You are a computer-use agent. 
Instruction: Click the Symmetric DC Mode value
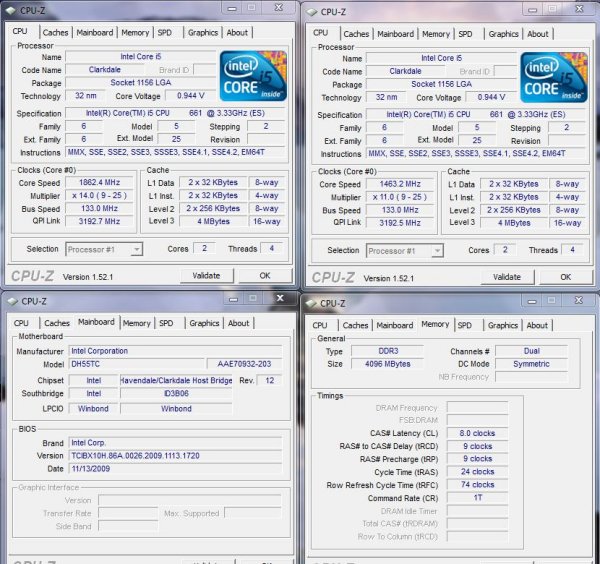[531, 364]
